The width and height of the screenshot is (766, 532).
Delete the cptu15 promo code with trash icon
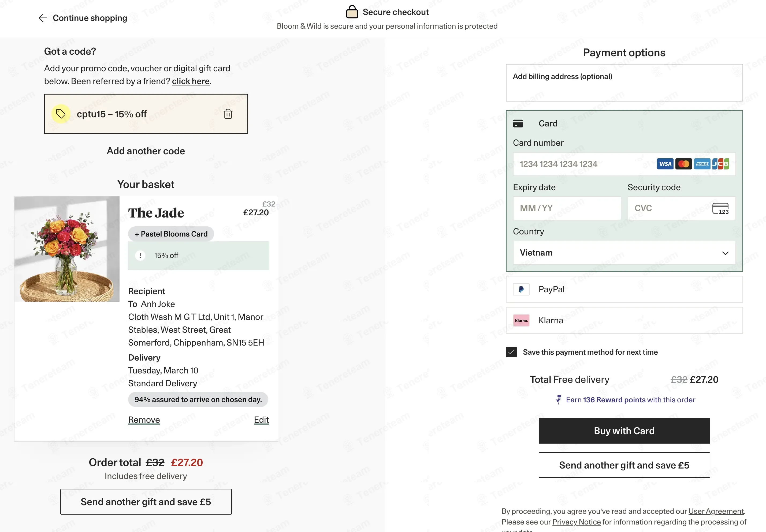228,114
